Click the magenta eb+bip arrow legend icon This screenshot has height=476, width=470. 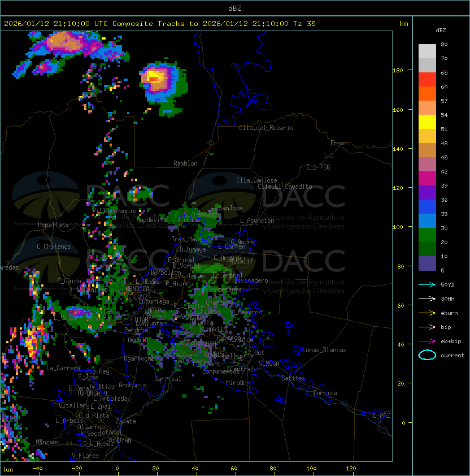[x=427, y=341]
